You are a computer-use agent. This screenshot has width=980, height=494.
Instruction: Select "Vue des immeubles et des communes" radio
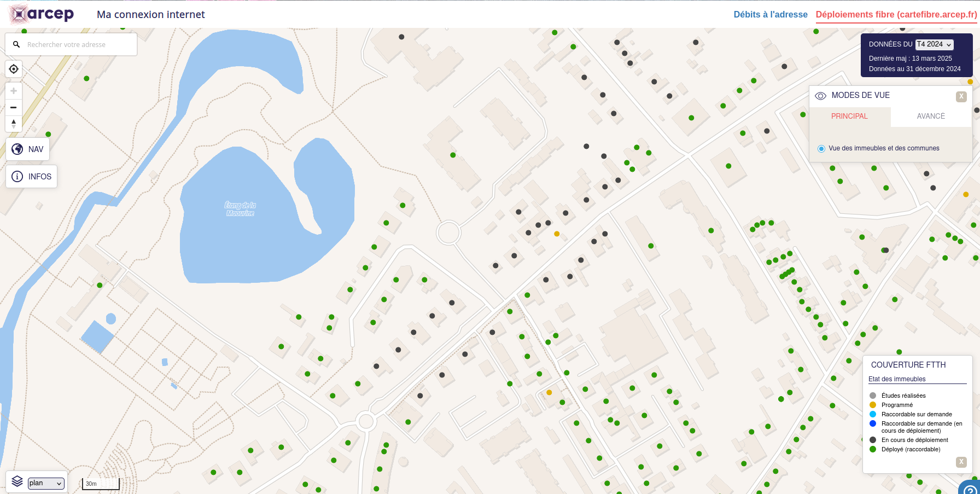click(821, 149)
